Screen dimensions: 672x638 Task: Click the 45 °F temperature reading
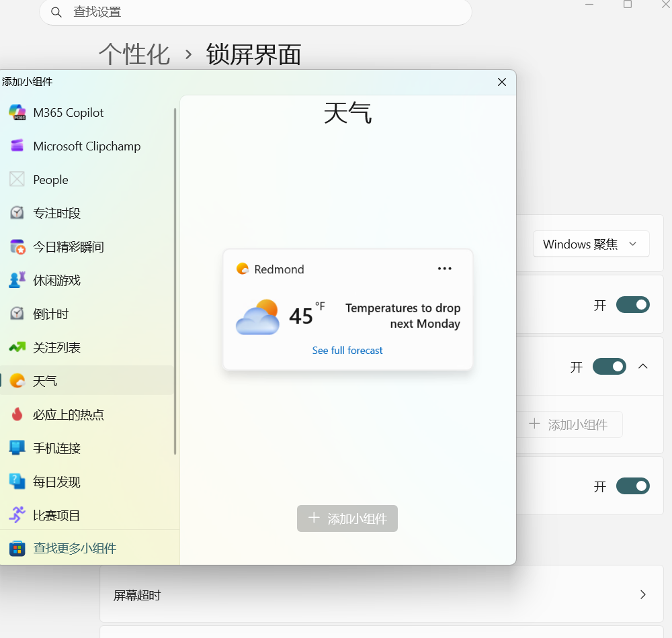click(x=307, y=314)
